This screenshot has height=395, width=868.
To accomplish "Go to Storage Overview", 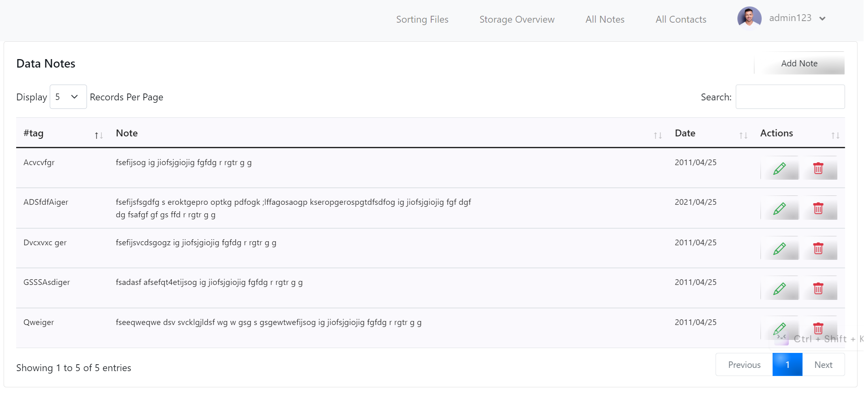I will tap(517, 19).
